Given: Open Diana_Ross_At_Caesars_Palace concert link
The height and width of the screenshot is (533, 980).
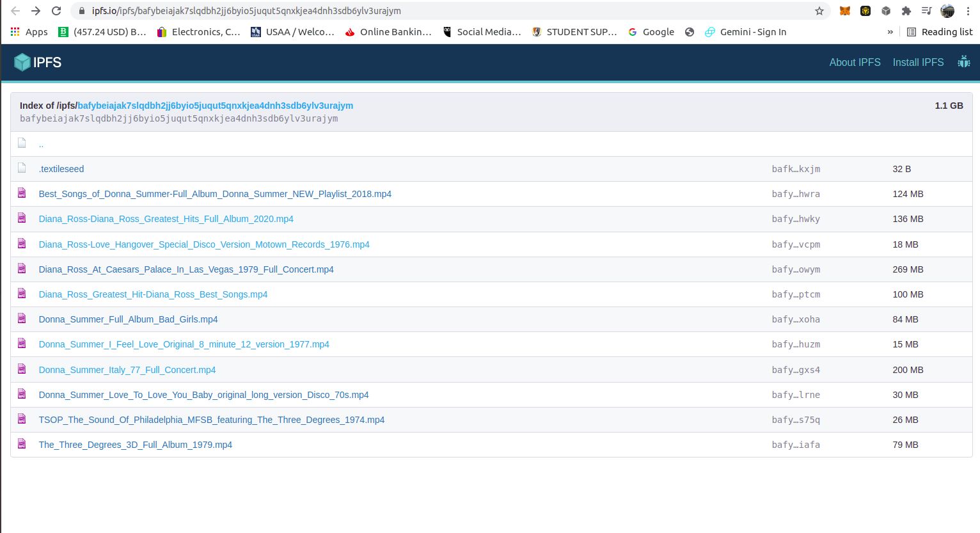Looking at the screenshot, I should click(x=186, y=269).
